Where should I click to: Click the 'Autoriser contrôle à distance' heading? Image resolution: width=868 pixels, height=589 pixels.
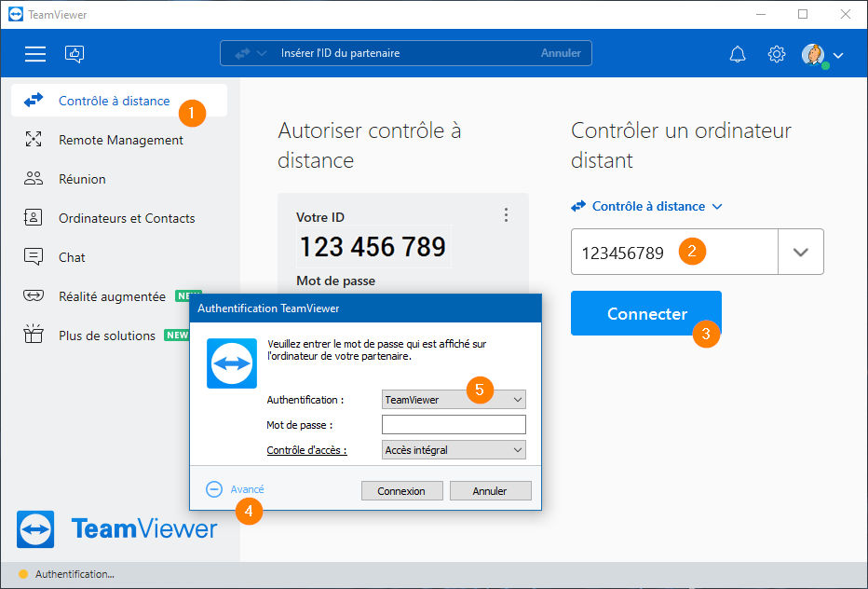(x=369, y=145)
